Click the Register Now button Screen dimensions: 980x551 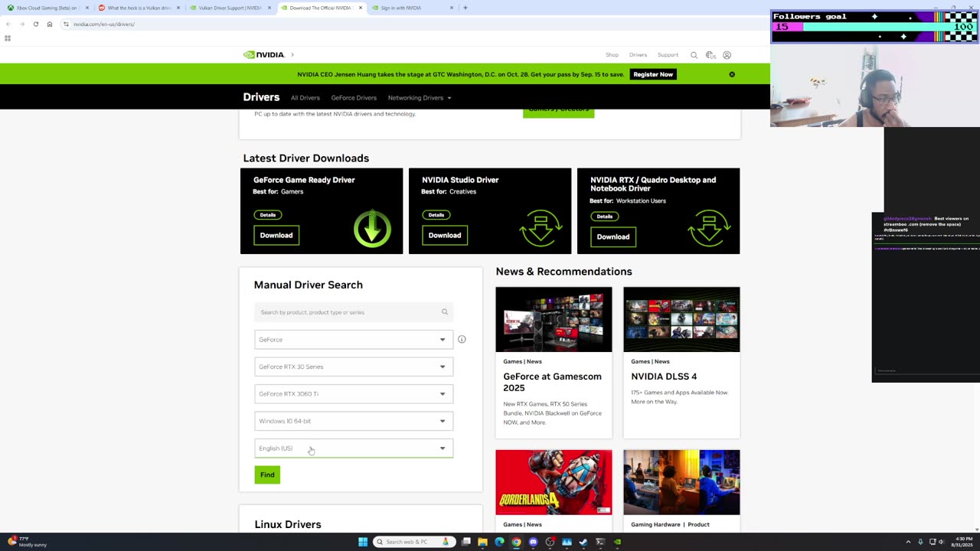tap(653, 74)
